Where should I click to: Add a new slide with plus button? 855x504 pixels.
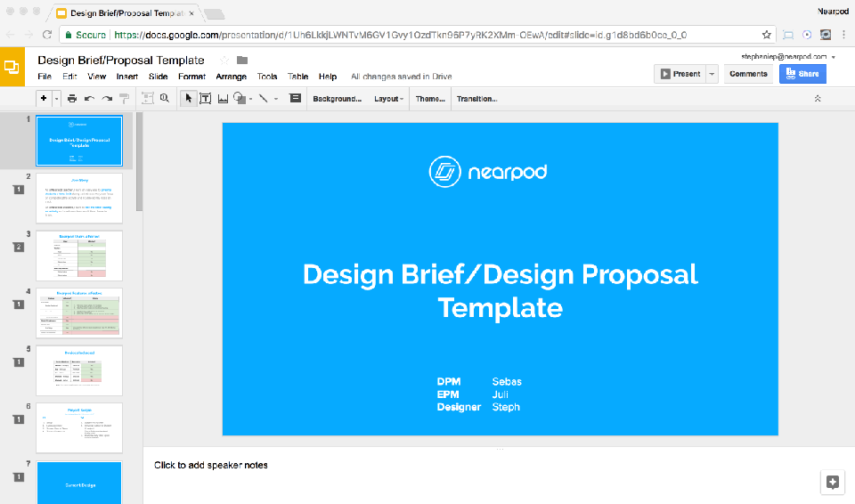[x=44, y=98]
